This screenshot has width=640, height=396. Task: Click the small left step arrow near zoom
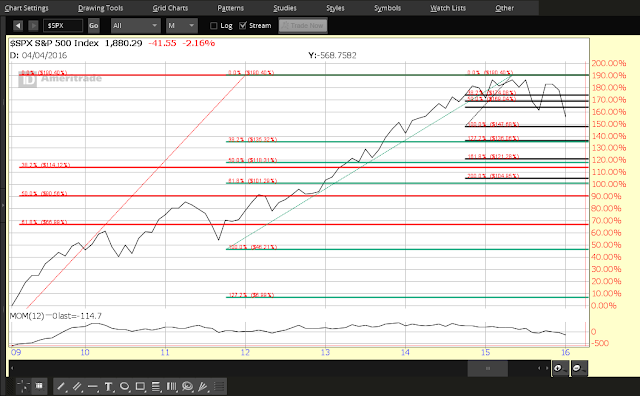[539, 368]
